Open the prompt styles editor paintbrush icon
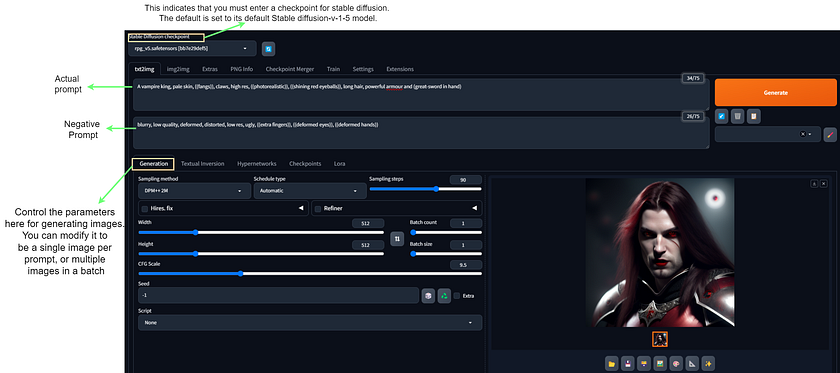Image resolution: width=840 pixels, height=373 pixels. point(830,134)
